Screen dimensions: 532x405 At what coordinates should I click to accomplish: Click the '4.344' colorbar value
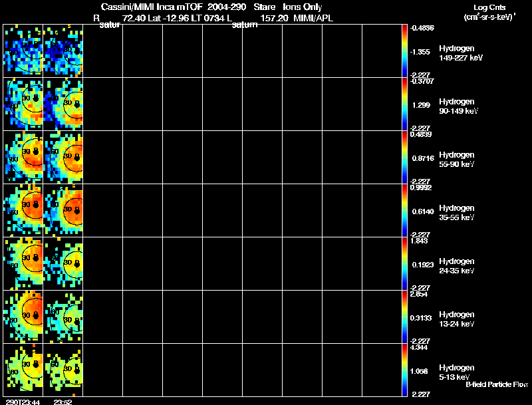[419, 347]
